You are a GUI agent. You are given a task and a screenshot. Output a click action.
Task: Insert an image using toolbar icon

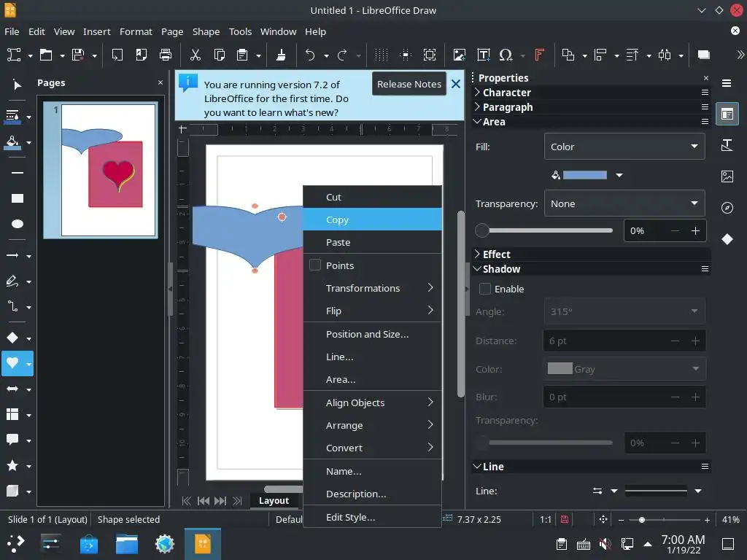[x=460, y=55]
